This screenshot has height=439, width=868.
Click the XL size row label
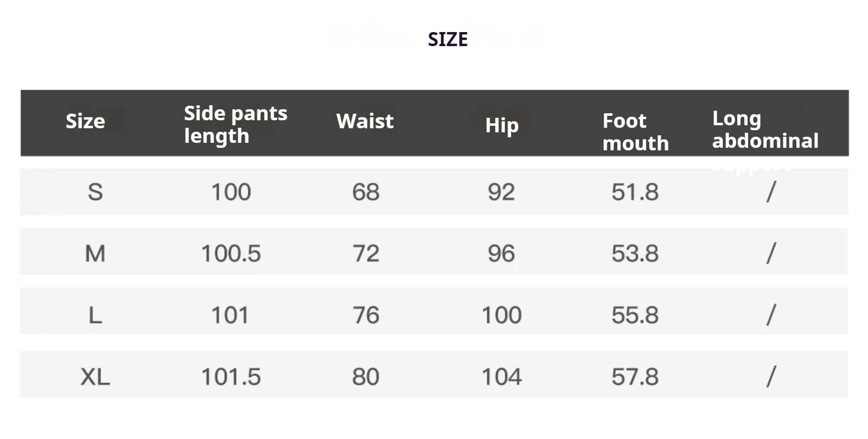[95, 377]
